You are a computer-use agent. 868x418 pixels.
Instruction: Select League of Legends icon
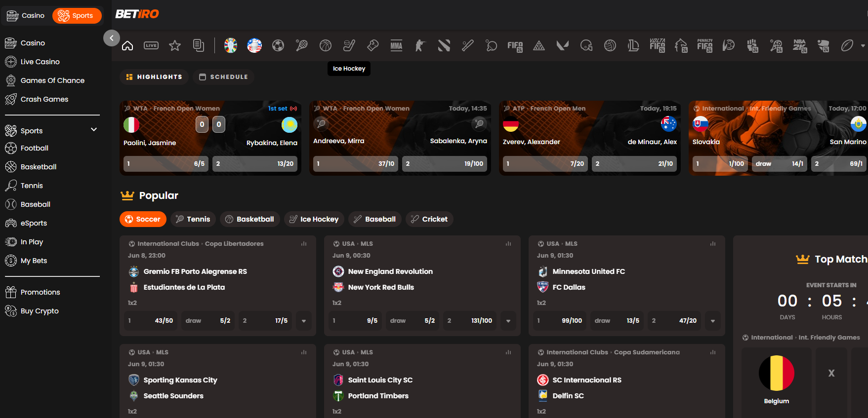pos(634,46)
